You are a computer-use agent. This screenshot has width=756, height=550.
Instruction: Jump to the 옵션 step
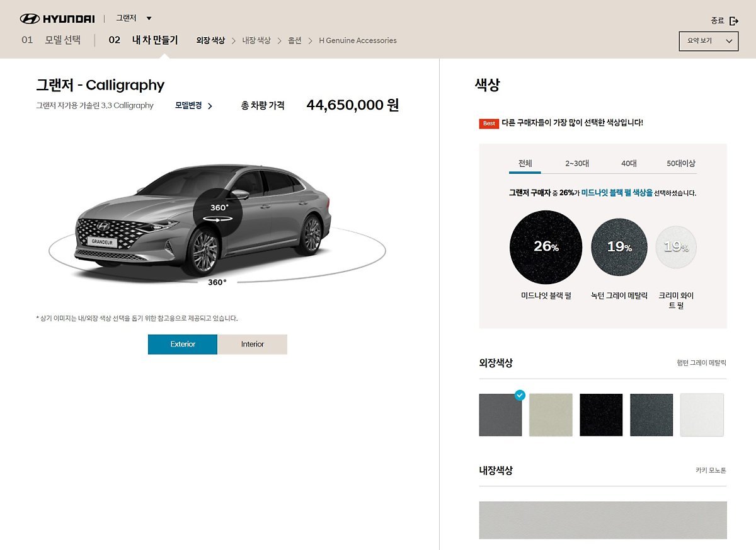point(295,40)
